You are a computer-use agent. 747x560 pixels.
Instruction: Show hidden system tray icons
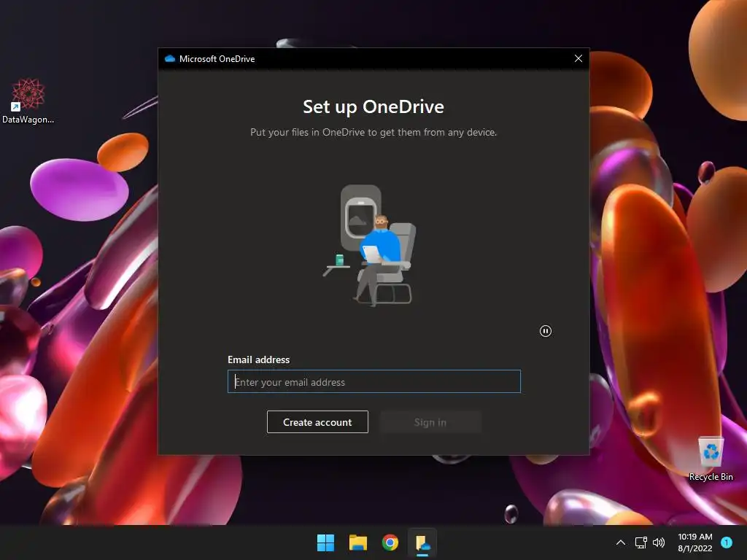click(x=621, y=542)
